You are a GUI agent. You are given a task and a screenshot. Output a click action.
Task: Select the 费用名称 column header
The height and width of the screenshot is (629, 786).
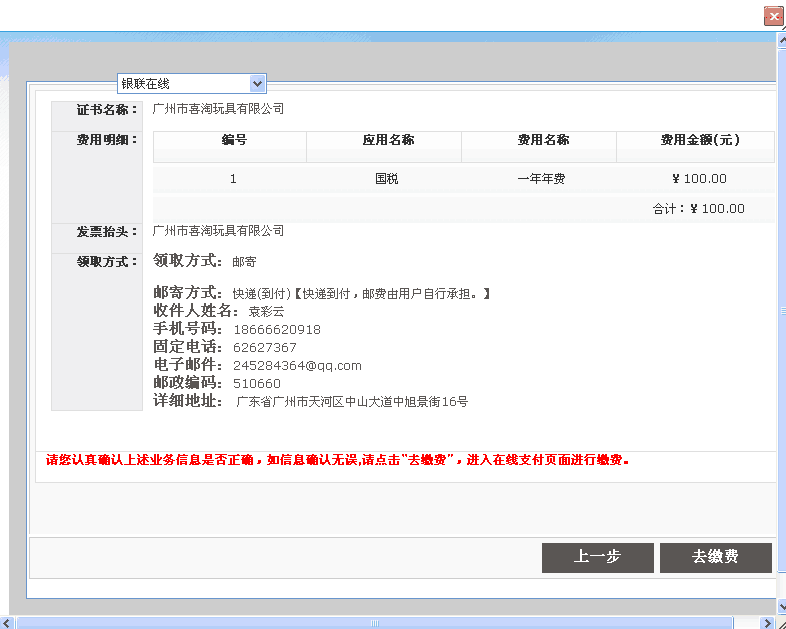[x=542, y=140]
